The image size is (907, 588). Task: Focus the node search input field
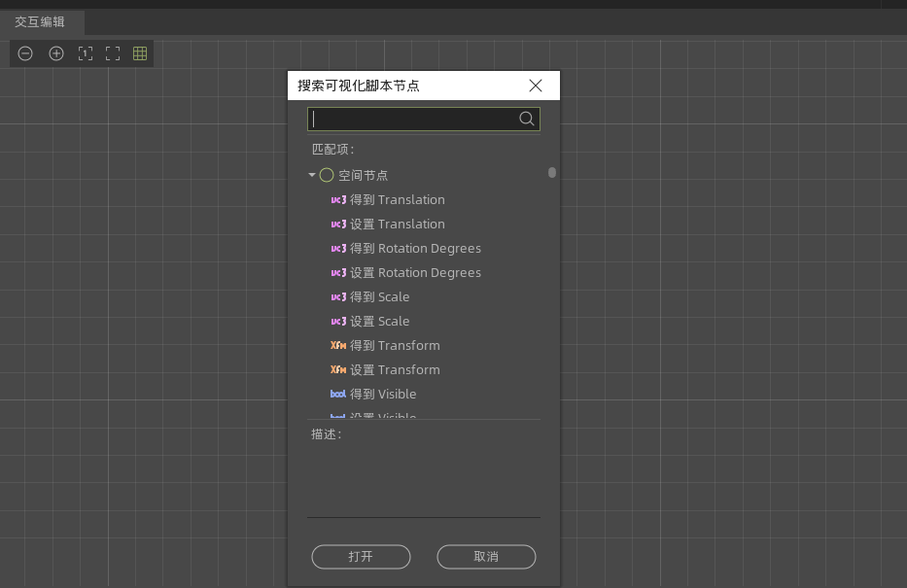pyautogui.click(x=424, y=120)
